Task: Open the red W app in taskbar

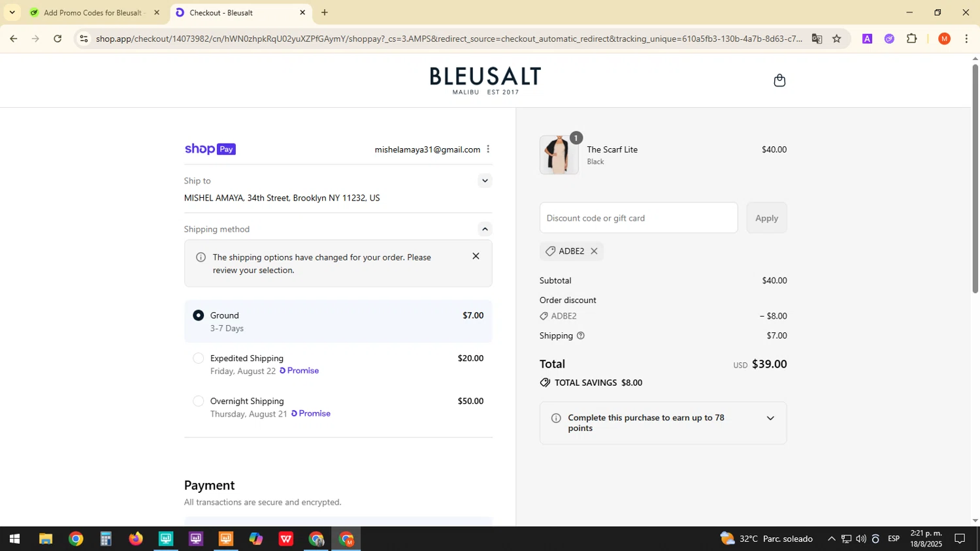Action: click(286, 539)
